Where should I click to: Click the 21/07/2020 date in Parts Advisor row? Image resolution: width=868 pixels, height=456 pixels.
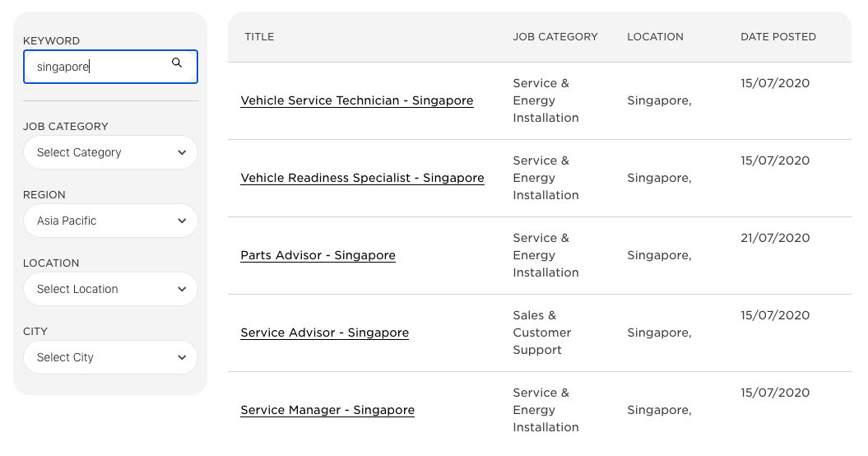775,238
